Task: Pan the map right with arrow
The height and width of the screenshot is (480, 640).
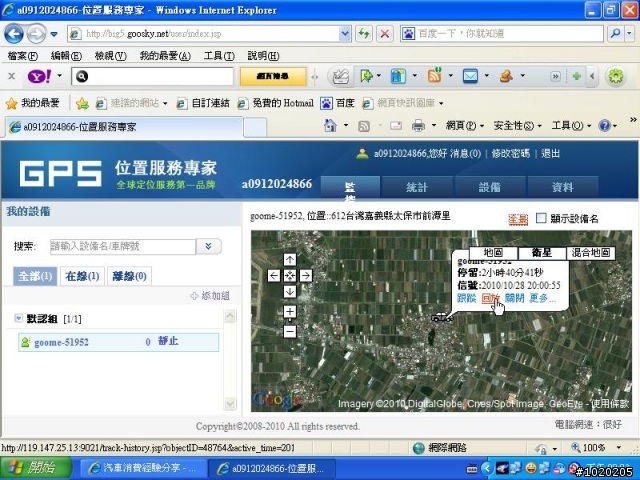Action: (306, 276)
